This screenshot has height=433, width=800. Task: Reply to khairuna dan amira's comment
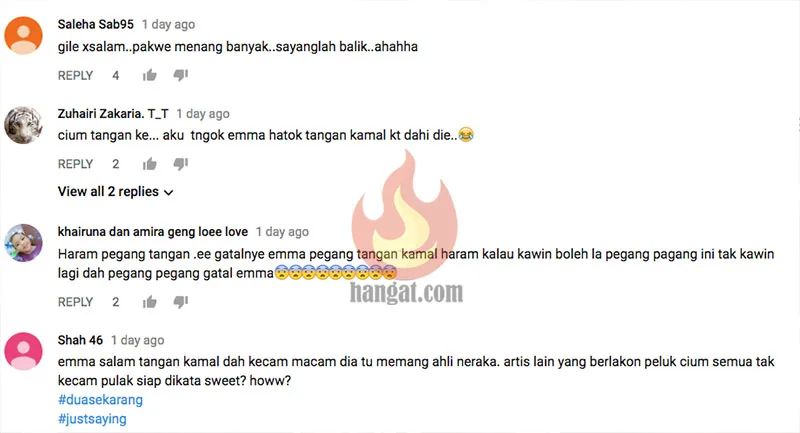click(76, 302)
